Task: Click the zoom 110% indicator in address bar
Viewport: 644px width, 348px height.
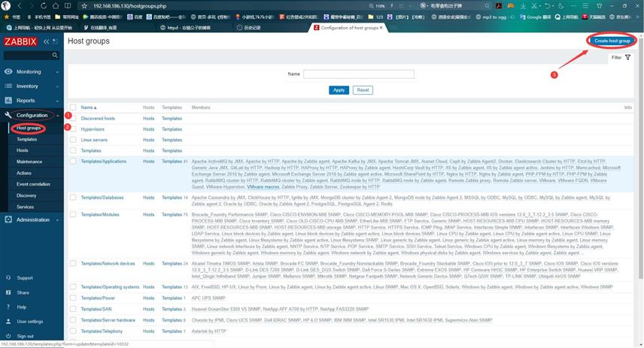Action: (377, 6)
